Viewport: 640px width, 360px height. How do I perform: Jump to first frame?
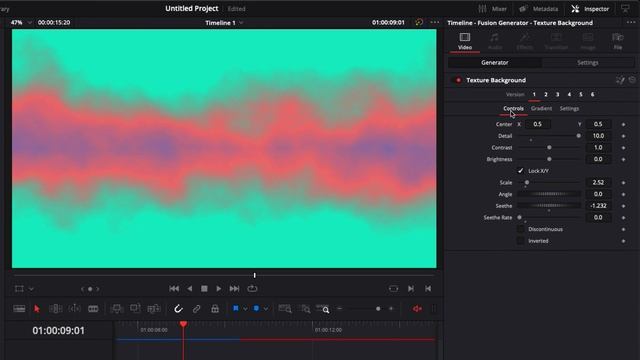[174, 289]
